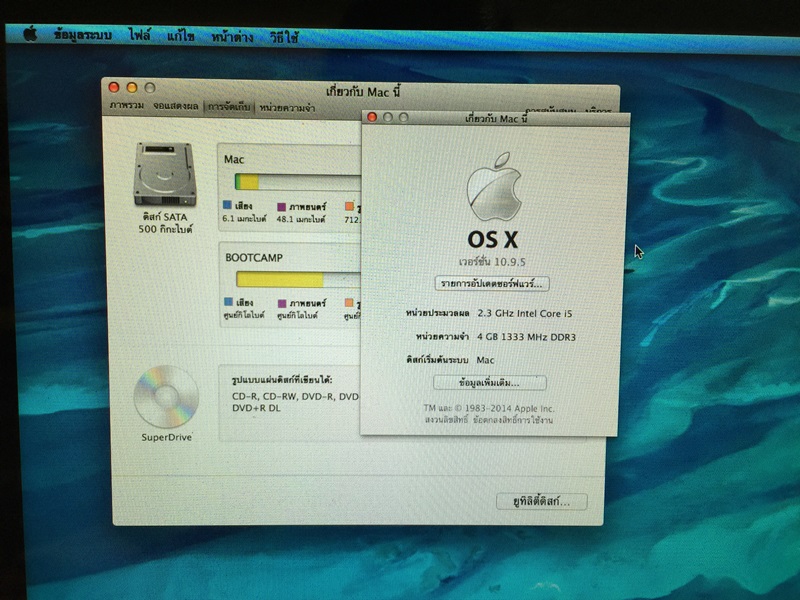Click the รายการอัปเดตซอฟต์แวร์... button
This screenshot has width=800, height=600.
point(492,284)
